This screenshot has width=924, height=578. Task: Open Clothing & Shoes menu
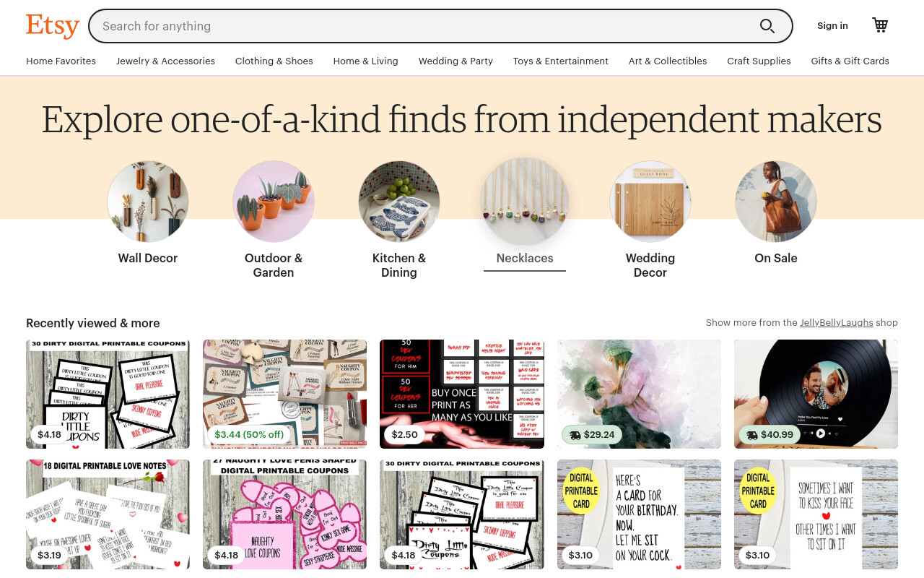click(274, 61)
